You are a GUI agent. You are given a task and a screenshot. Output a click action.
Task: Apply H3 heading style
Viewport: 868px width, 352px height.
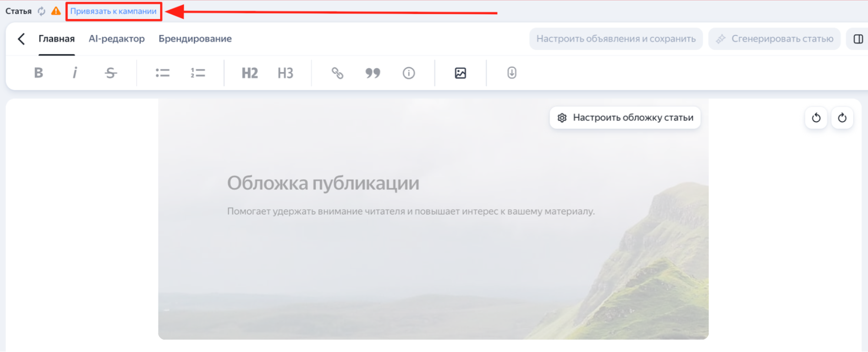click(285, 73)
